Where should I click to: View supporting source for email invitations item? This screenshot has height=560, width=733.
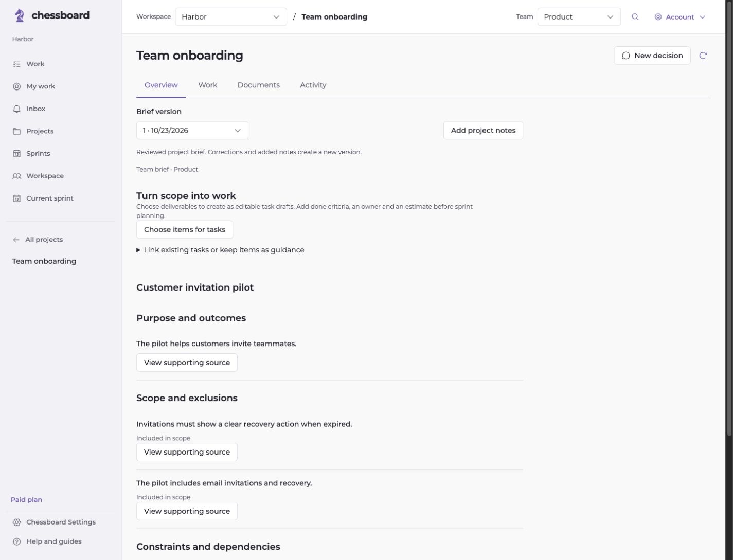tap(187, 511)
